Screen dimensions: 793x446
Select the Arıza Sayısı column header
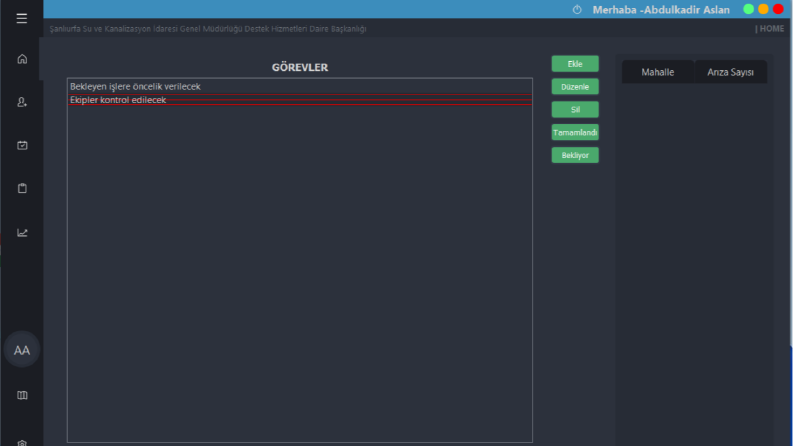click(x=730, y=72)
